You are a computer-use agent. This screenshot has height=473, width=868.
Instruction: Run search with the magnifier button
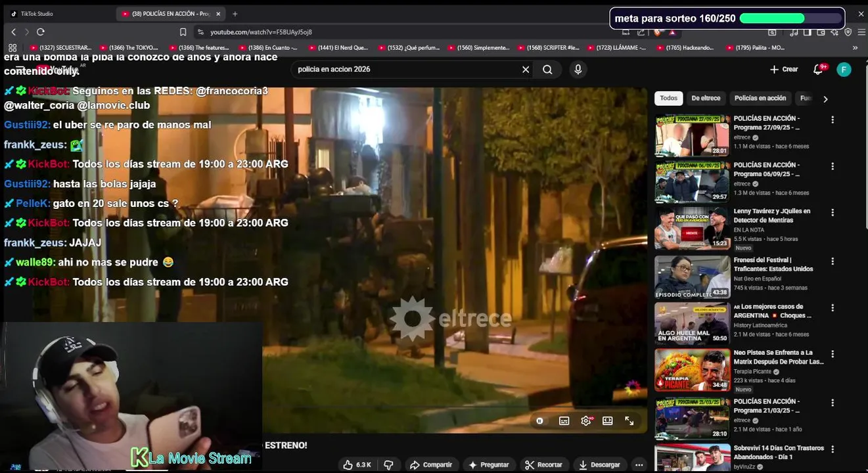[x=547, y=70]
